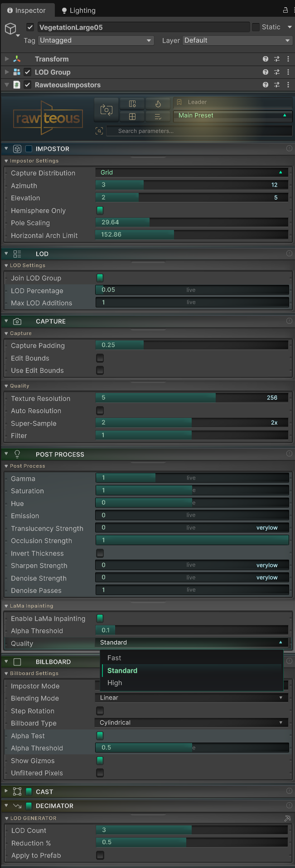Screen dimensions: 295x868
Task: Open the Main Preset dropdown
Action: [232, 115]
